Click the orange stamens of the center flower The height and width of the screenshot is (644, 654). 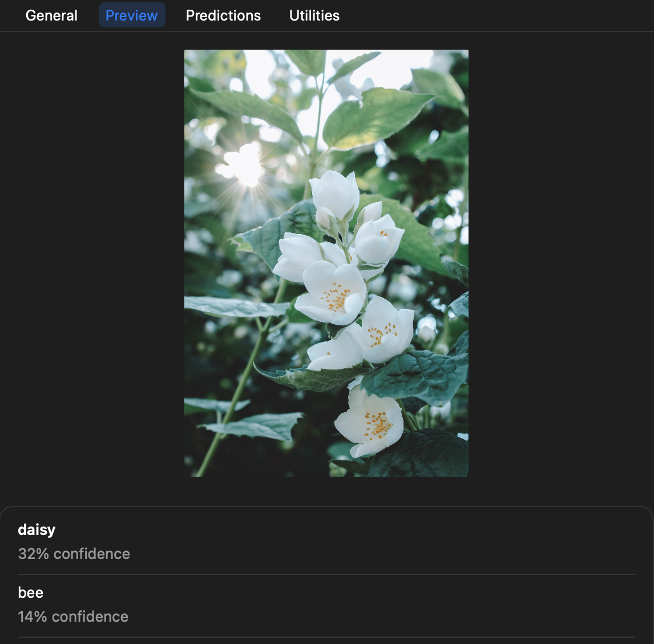[336, 297]
